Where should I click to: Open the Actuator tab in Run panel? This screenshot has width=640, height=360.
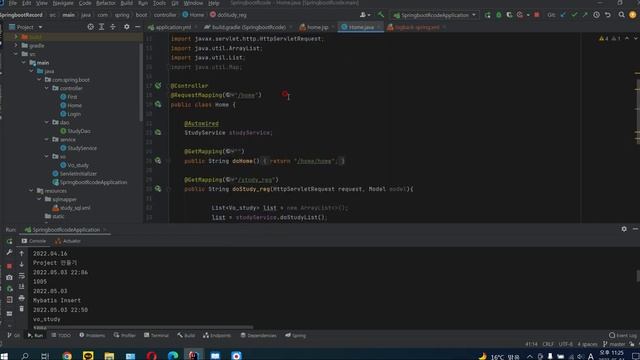68,241
